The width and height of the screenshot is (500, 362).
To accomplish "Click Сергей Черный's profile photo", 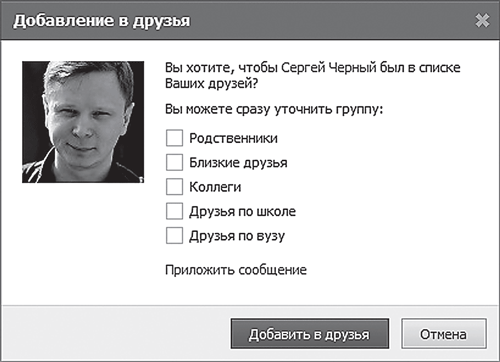I will (x=83, y=122).
